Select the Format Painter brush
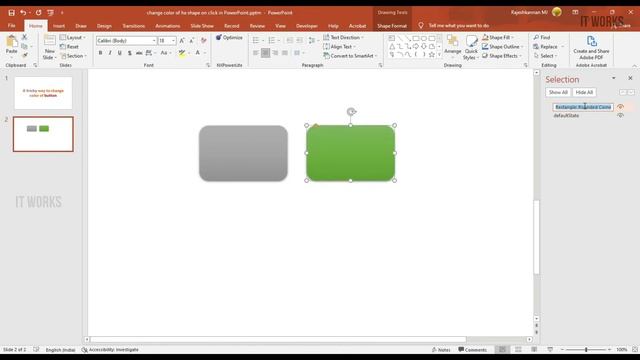 pos(24,55)
